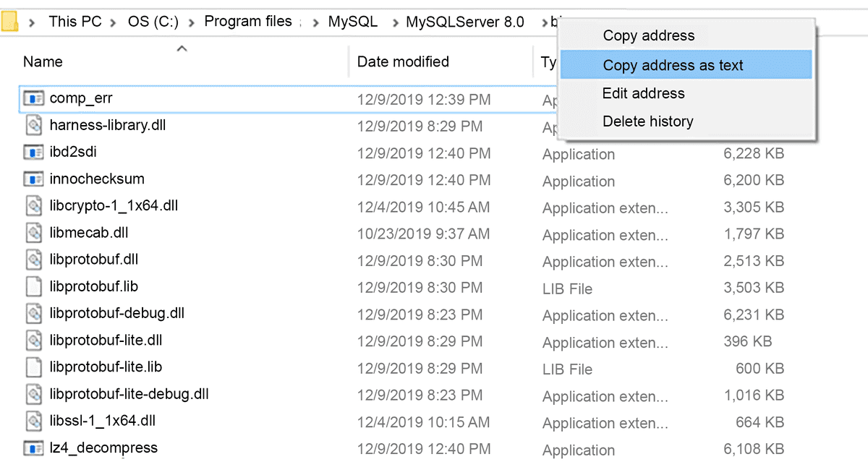Select file name libprotobuf-lite-debug.dll
868x462 pixels.
(x=129, y=393)
